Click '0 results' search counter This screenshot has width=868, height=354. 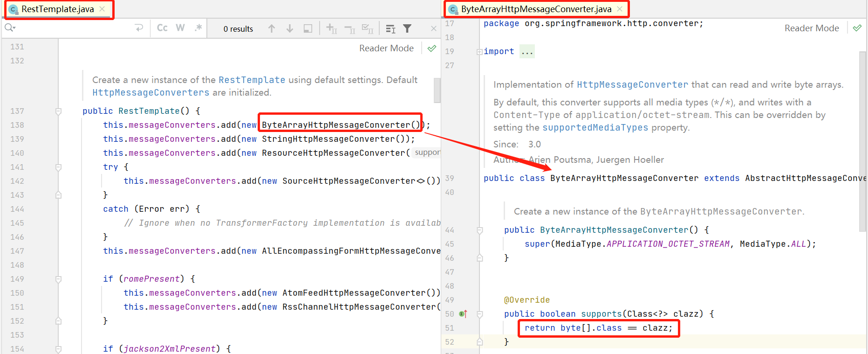pyautogui.click(x=238, y=29)
